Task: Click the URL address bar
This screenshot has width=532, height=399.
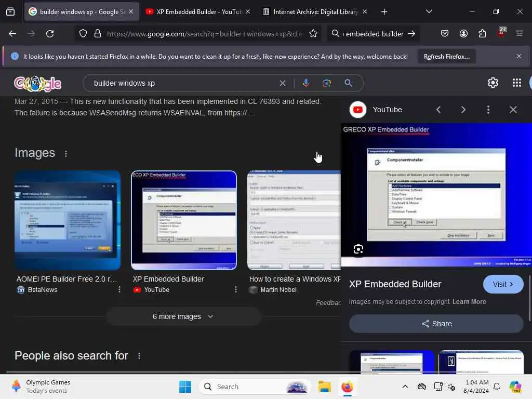Action: (x=204, y=34)
